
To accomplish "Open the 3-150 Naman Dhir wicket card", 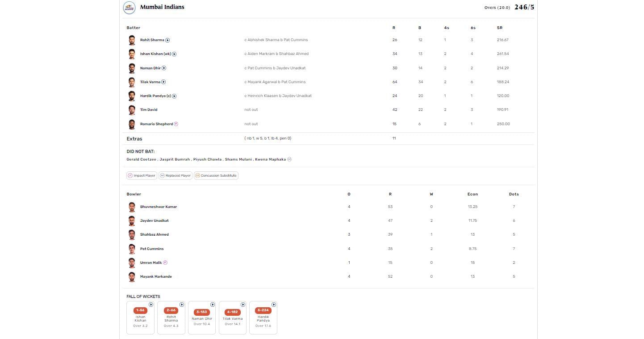I will [x=202, y=318].
